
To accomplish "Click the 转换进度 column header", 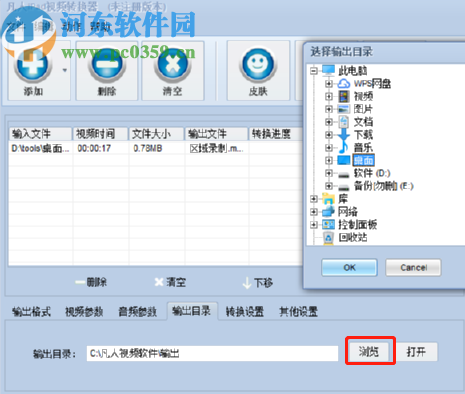I will click(x=276, y=134).
